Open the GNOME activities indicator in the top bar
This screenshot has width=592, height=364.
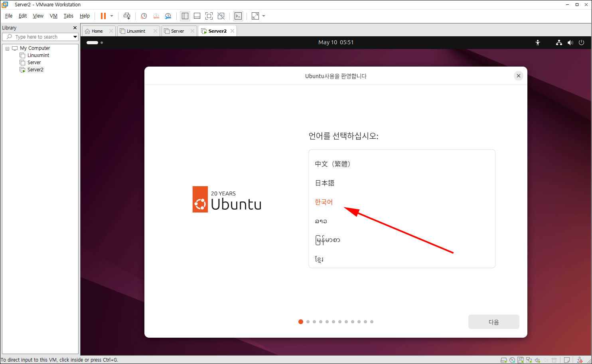pyautogui.click(x=95, y=43)
